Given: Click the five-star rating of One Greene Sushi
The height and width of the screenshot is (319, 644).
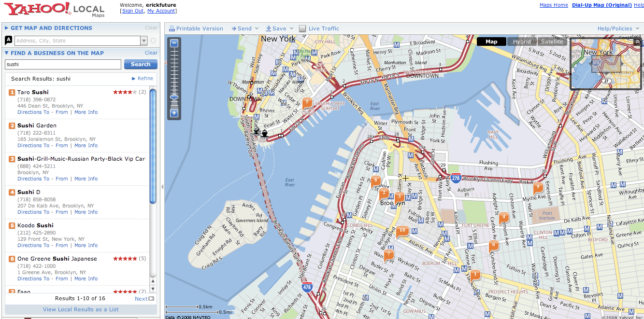Looking at the screenshot, I should [x=125, y=259].
